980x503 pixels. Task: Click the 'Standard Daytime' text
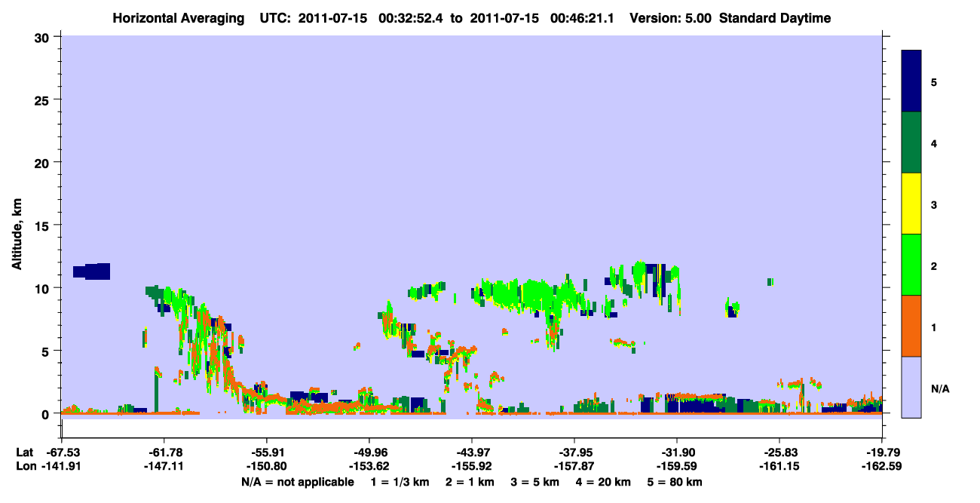775,18
